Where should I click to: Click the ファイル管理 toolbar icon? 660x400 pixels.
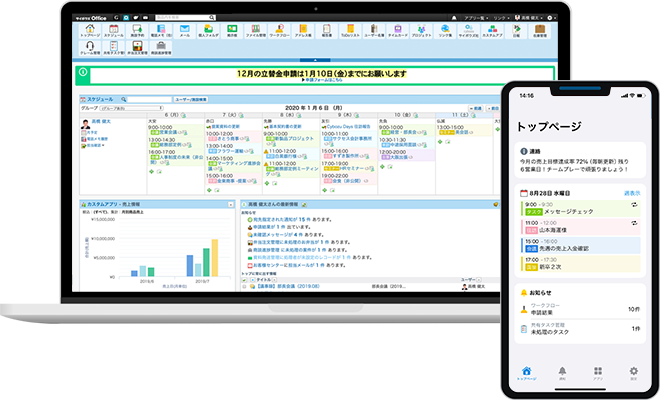256,32
